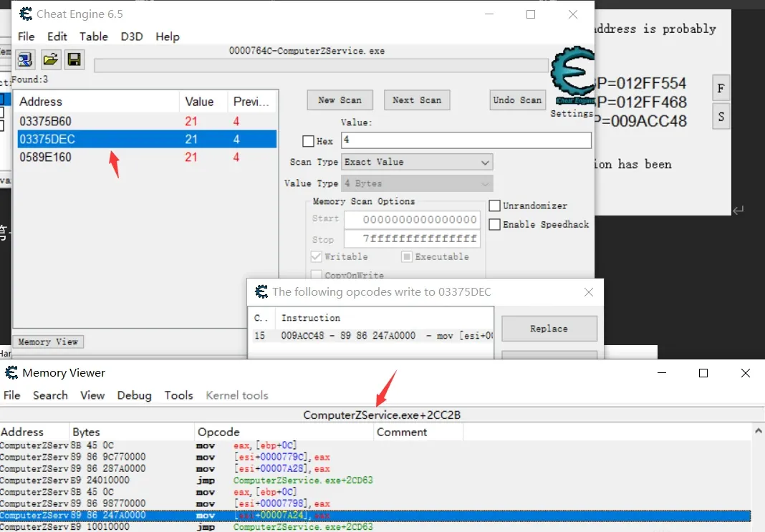Click the scan Value input field
This screenshot has height=532, width=765.
point(466,140)
